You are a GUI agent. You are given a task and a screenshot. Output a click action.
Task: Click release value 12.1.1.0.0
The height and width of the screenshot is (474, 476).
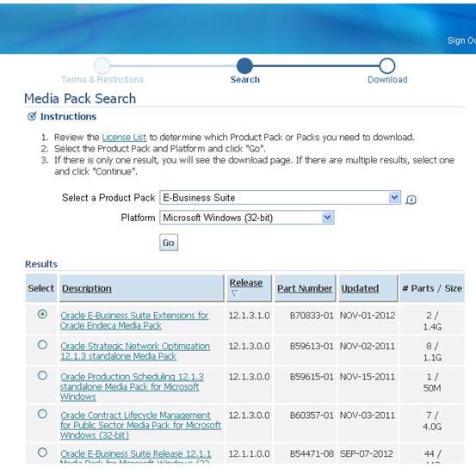250,453
